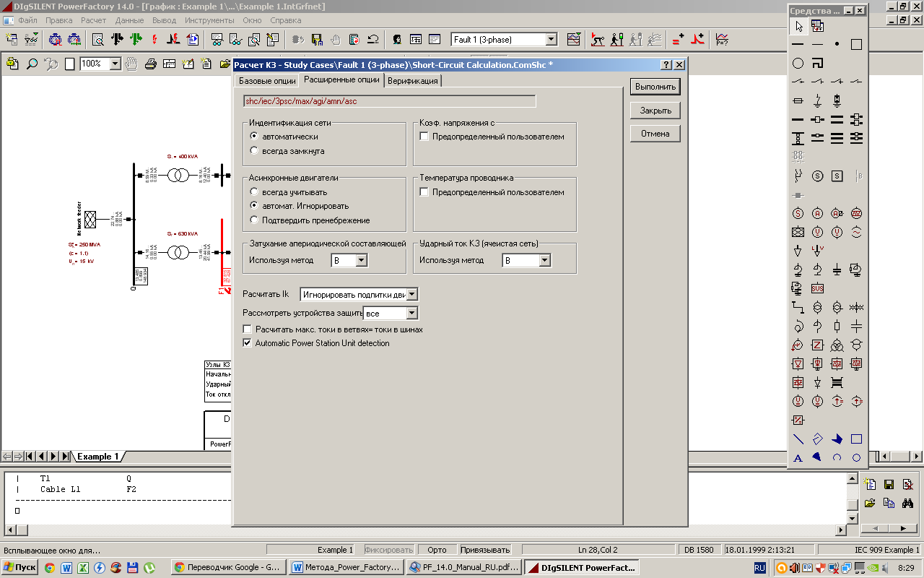Select the synchronous machine 'S' circle tool
Image resolution: width=924 pixels, height=578 pixels.
pyautogui.click(x=798, y=213)
